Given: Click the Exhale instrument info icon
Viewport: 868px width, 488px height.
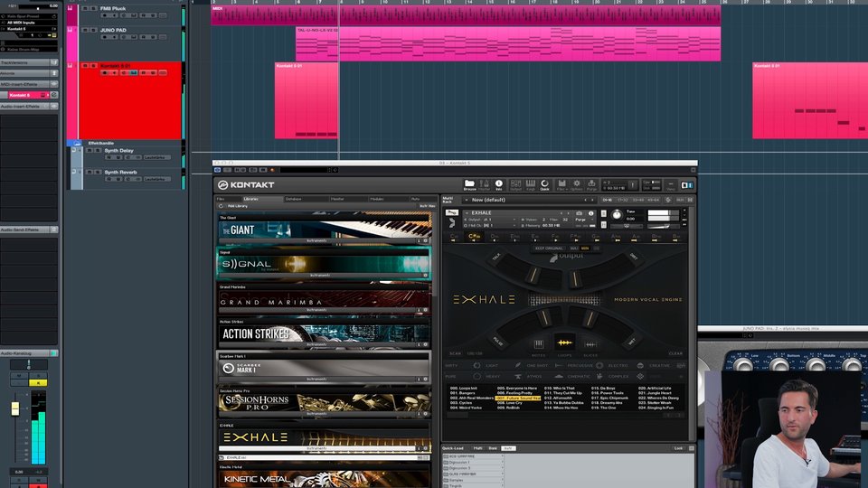Looking at the screenshot, I should 590,213.
